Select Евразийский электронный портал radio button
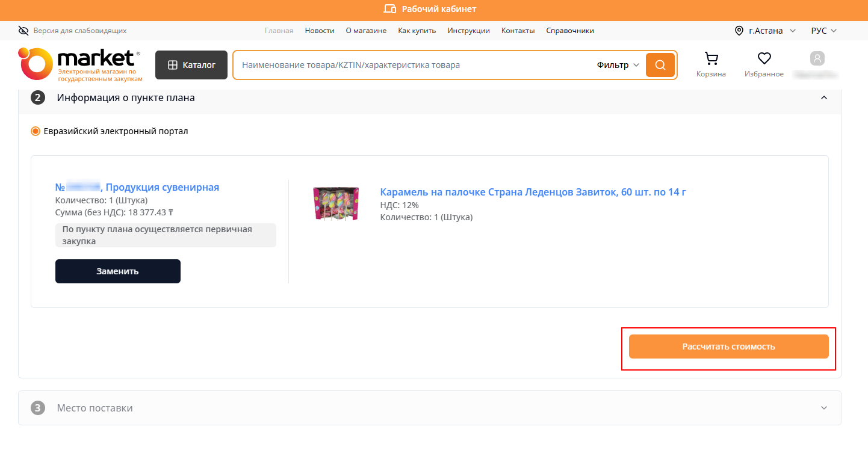 tap(36, 131)
